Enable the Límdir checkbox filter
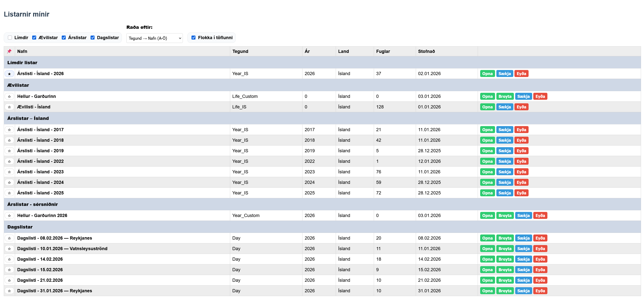Image resolution: width=644 pixels, height=300 pixels. pos(10,38)
